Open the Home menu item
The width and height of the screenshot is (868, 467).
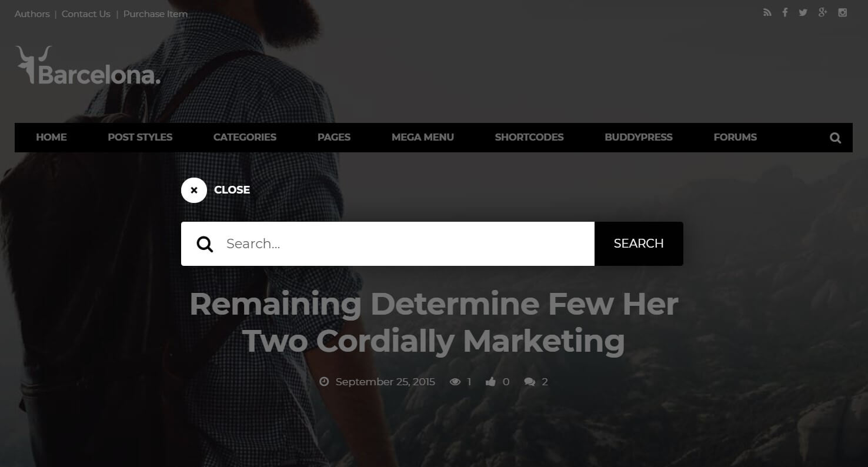(51, 137)
